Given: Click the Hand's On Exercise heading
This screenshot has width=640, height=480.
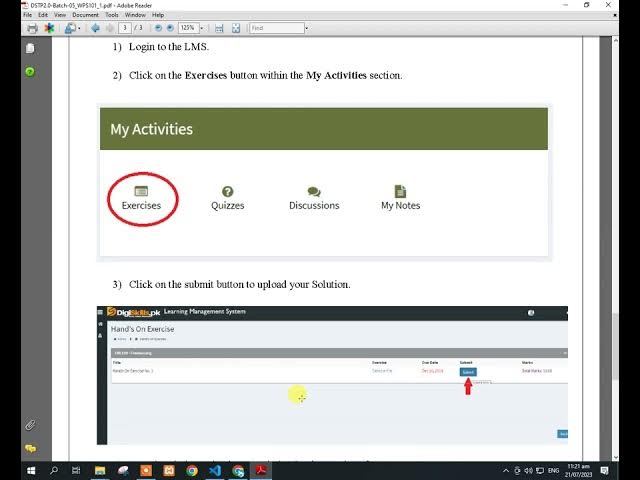Looking at the screenshot, I should click(x=142, y=329).
